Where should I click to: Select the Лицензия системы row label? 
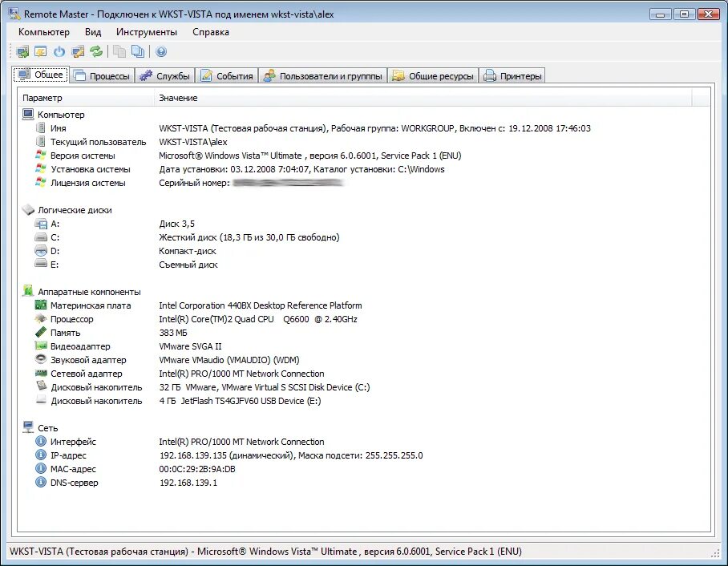click(x=87, y=183)
